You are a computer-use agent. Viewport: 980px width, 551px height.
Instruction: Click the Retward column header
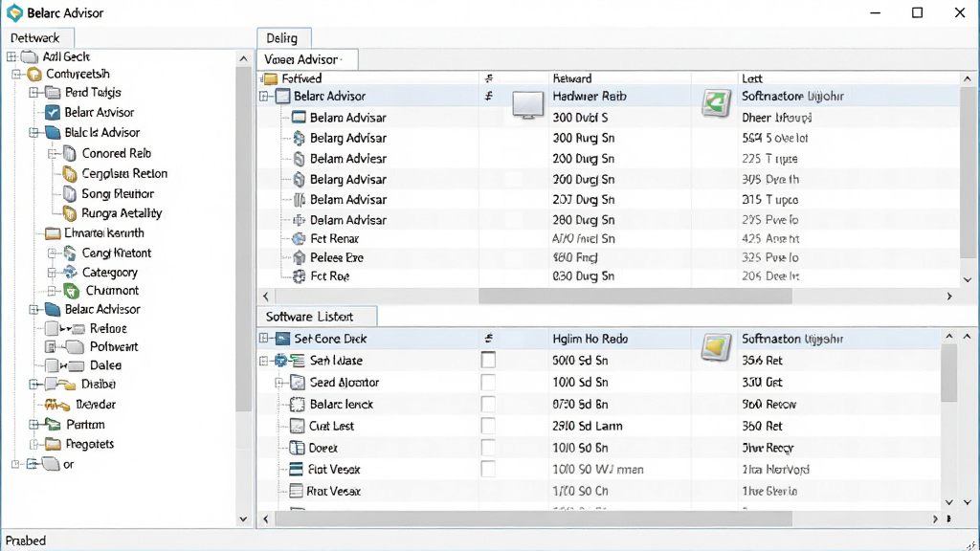(x=619, y=78)
